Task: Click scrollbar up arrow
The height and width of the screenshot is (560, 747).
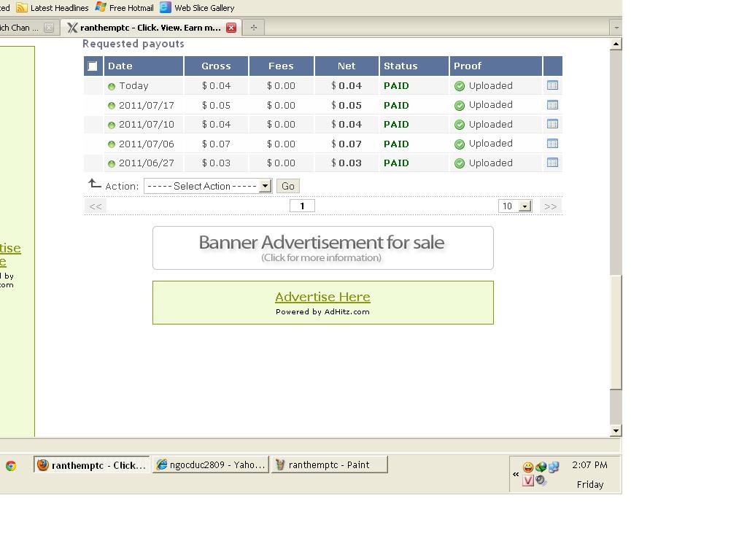Action: click(x=616, y=44)
